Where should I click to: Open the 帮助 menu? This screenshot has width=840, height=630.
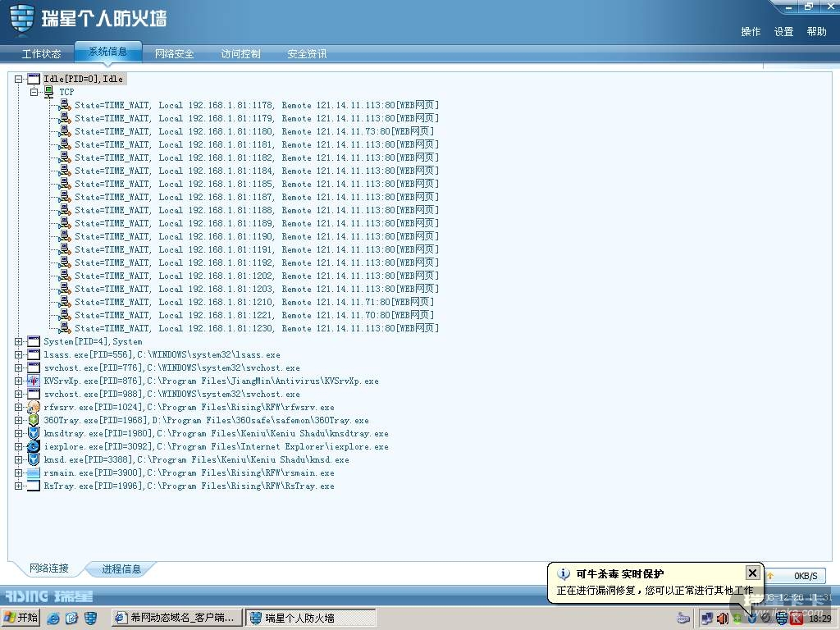coord(816,32)
